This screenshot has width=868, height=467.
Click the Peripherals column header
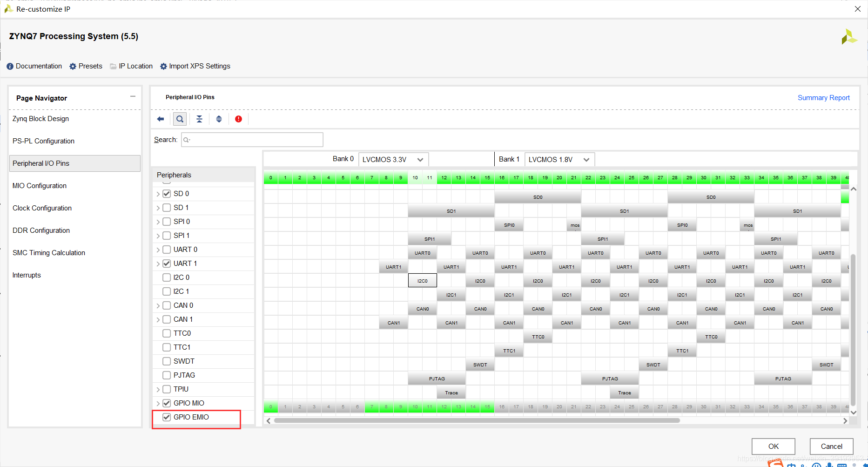tap(203, 175)
